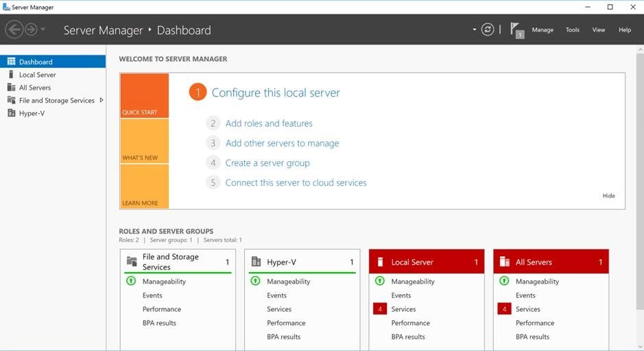The width and height of the screenshot is (644, 351).
Task: Open the Tools menu
Action: tap(572, 30)
